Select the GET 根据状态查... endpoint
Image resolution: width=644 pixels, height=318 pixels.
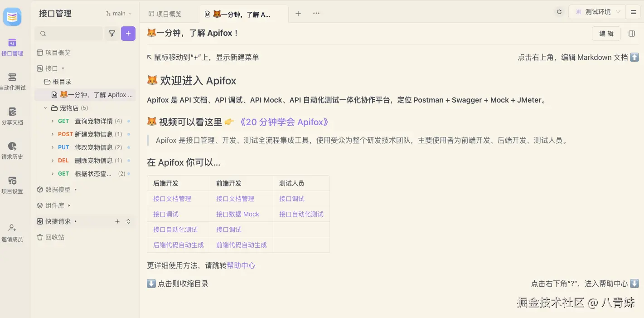click(x=84, y=174)
